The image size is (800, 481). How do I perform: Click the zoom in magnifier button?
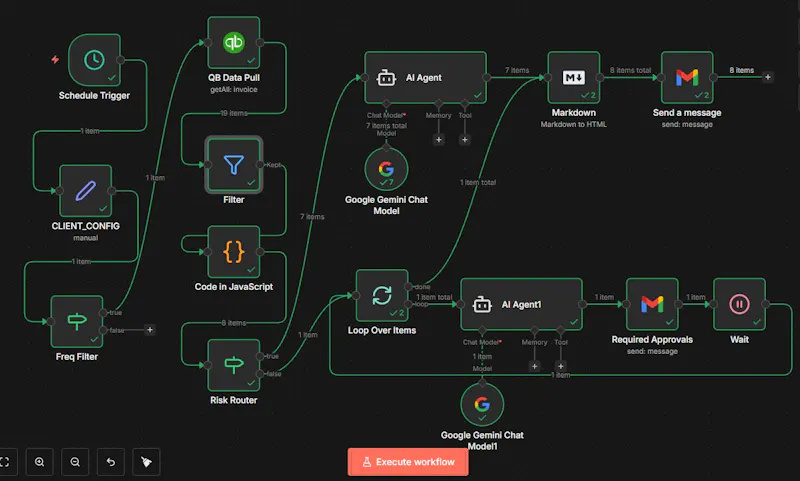39,462
